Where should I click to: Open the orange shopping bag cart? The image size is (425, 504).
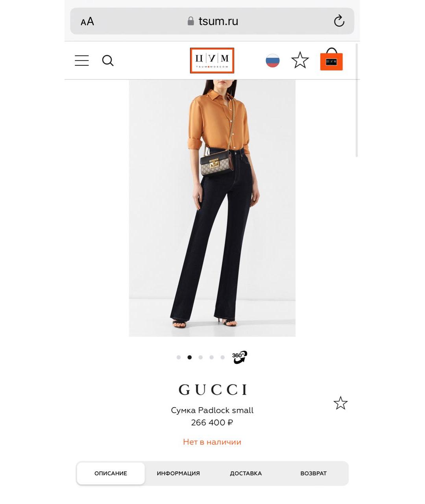click(x=331, y=59)
